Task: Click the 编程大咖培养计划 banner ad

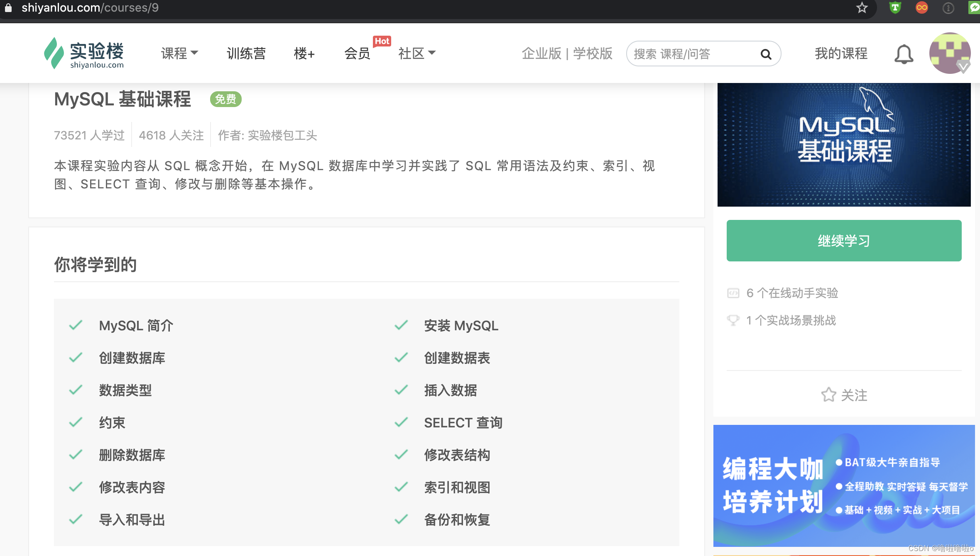Action: (x=844, y=485)
